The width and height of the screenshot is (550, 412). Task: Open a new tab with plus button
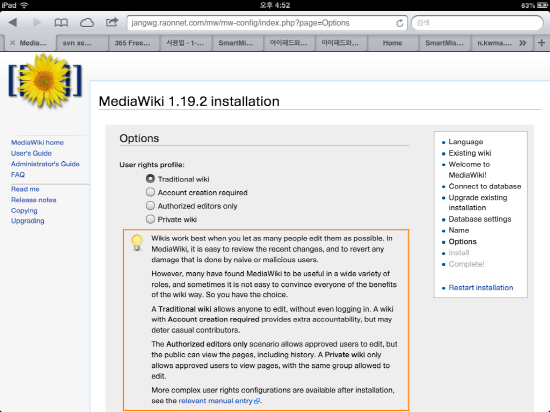[542, 43]
